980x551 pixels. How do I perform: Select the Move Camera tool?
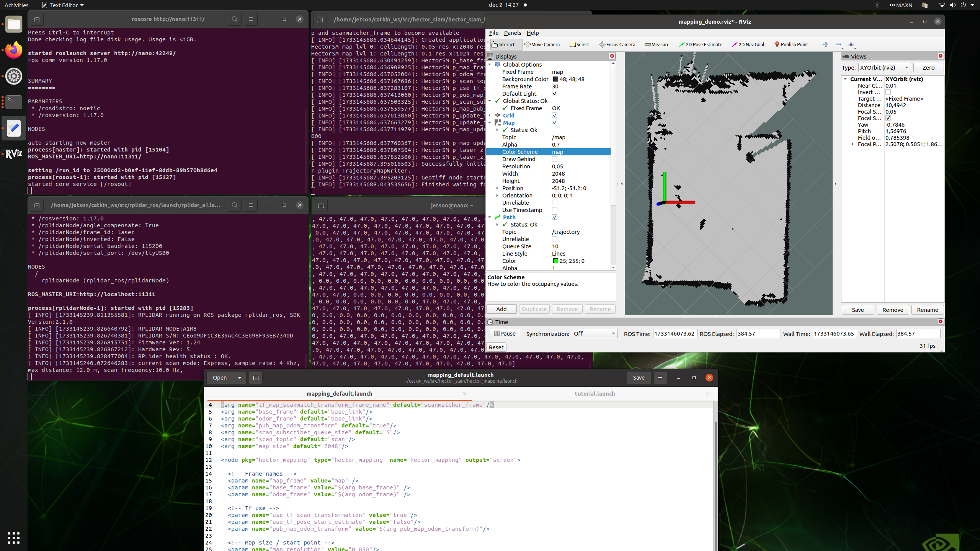[x=542, y=44]
